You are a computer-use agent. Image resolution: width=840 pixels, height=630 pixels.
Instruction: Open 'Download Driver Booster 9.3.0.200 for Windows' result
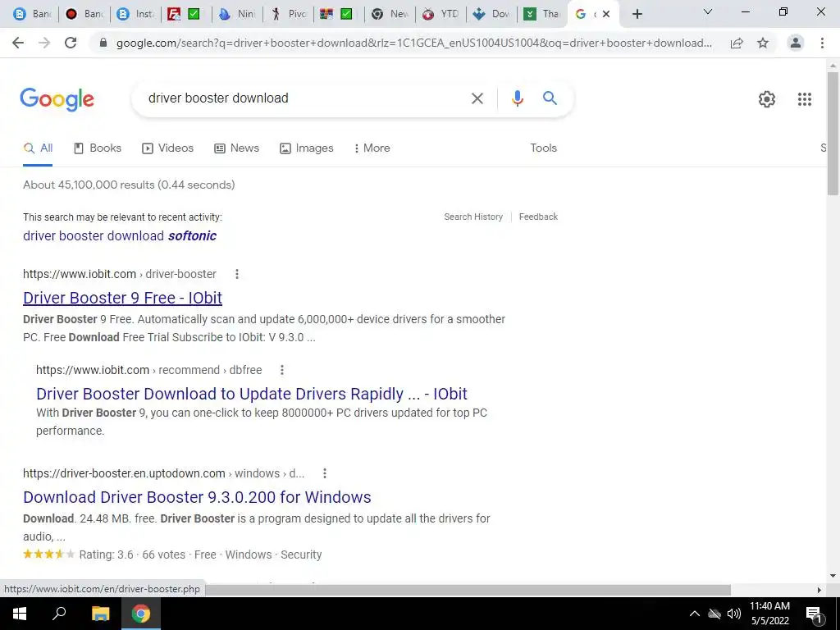click(x=197, y=498)
